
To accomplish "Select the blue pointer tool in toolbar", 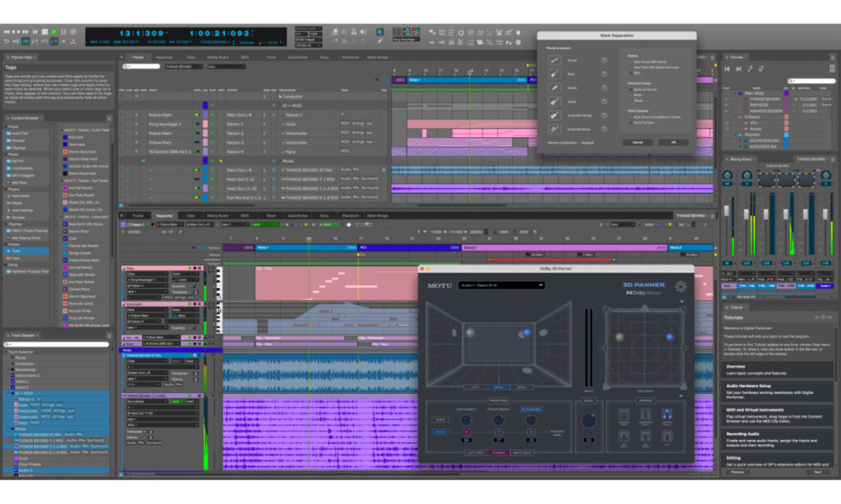I will pos(379,32).
